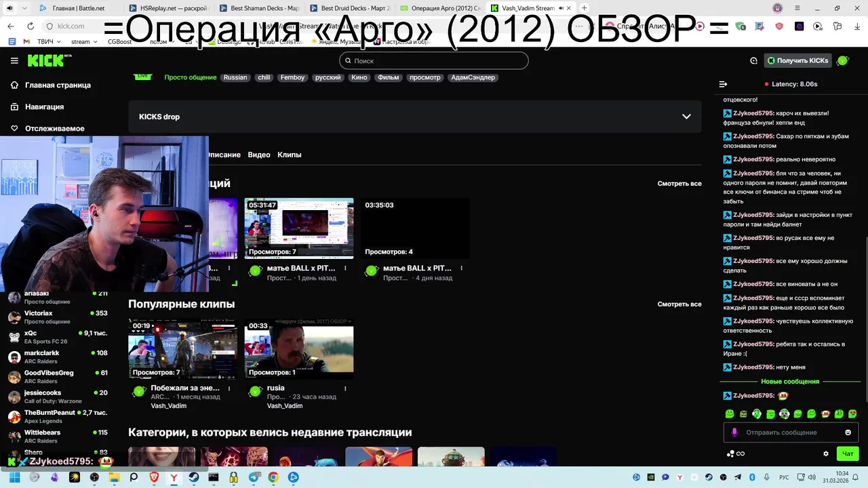This screenshot has height=488, width=868.
Task: Click the Kick notifications icon beside Получить KICKs
Action: (x=753, y=60)
